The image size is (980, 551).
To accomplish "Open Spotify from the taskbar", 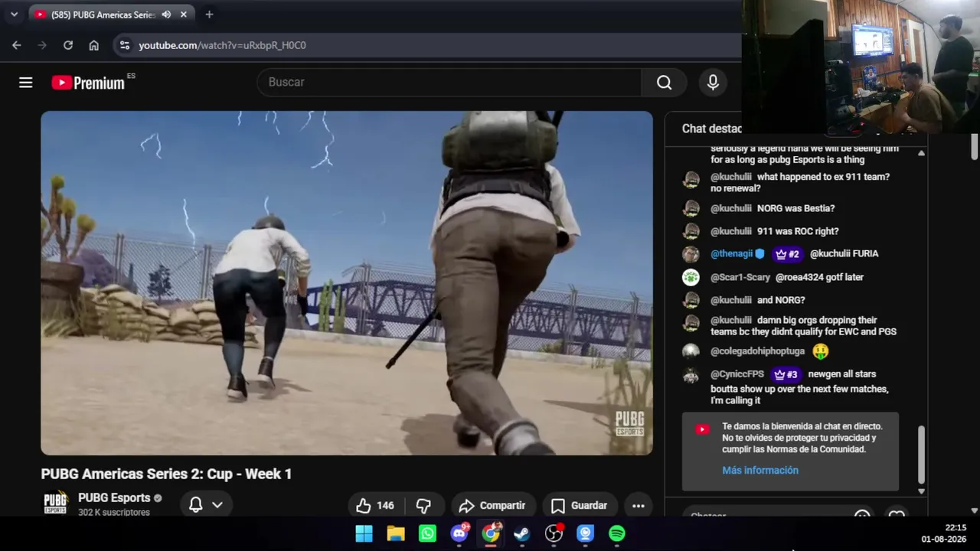I will coord(617,533).
